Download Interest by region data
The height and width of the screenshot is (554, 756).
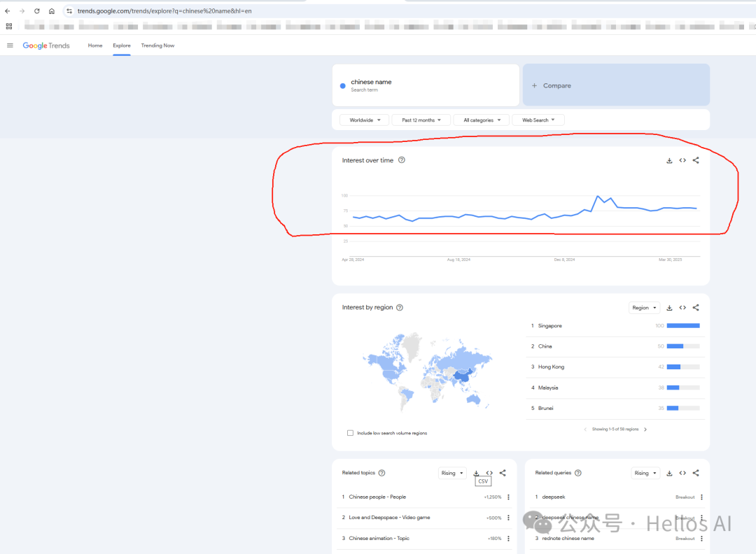pos(669,308)
